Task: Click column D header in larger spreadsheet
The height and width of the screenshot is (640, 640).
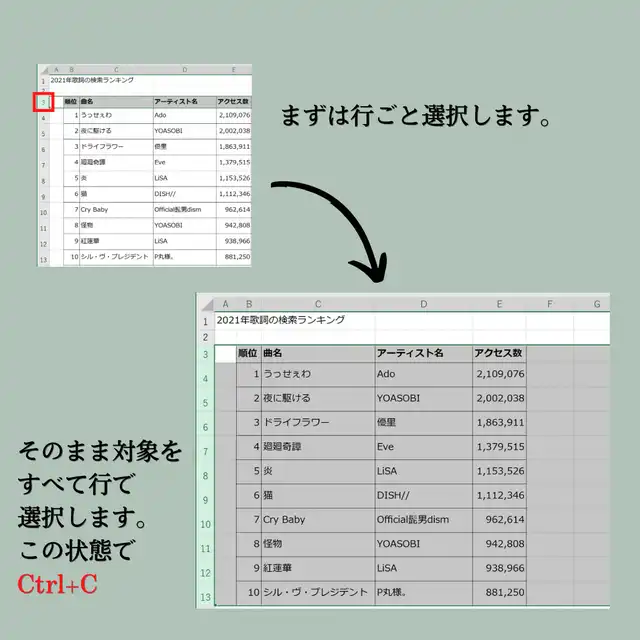Action: pos(423,304)
